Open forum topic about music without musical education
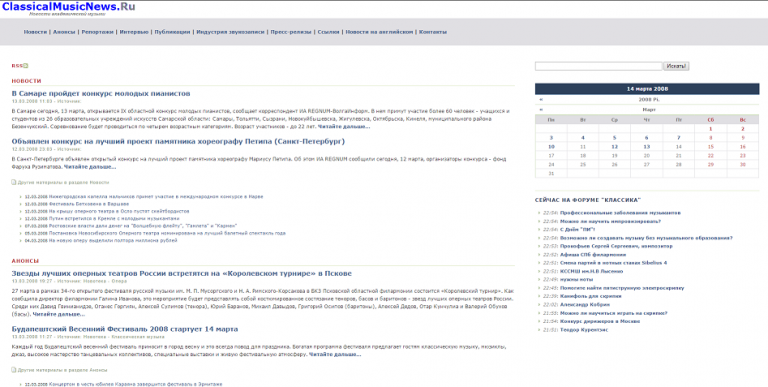The image size is (768, 387). (x=646, y=238)
